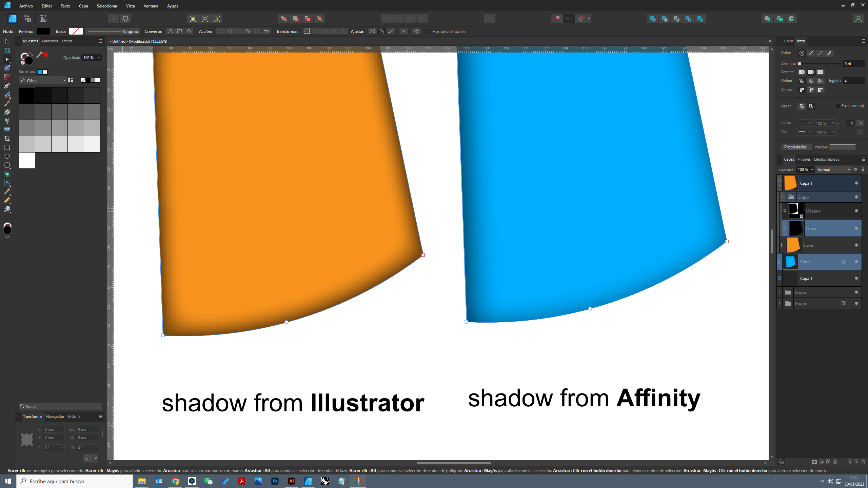868x488 pixels.
Task: Open Google Chrome from the taskbar
Action: tap(175, 481)
